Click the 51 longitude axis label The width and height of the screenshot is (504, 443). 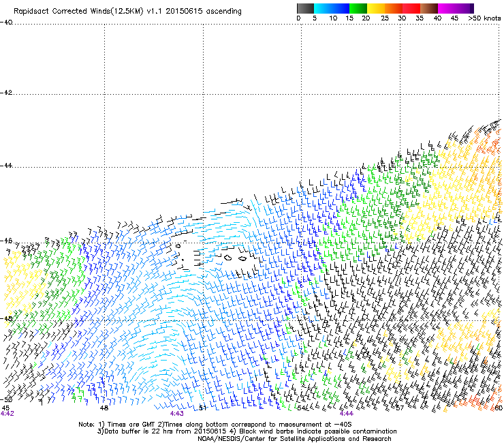(202, 408)
